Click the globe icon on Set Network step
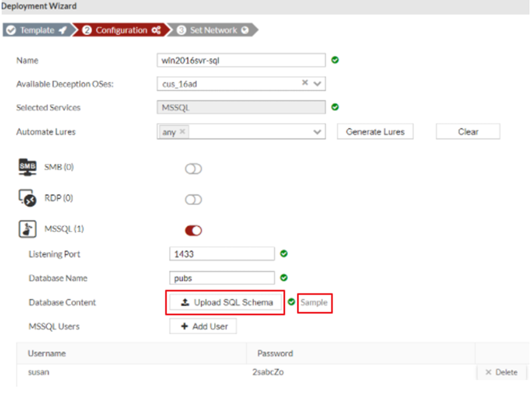 pos(244,30)
